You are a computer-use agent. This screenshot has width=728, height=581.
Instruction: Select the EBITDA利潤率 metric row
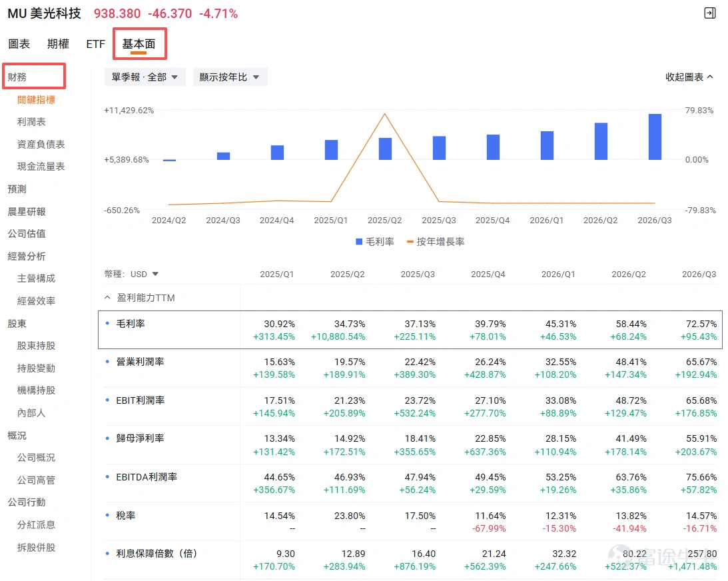pos(410,483)
